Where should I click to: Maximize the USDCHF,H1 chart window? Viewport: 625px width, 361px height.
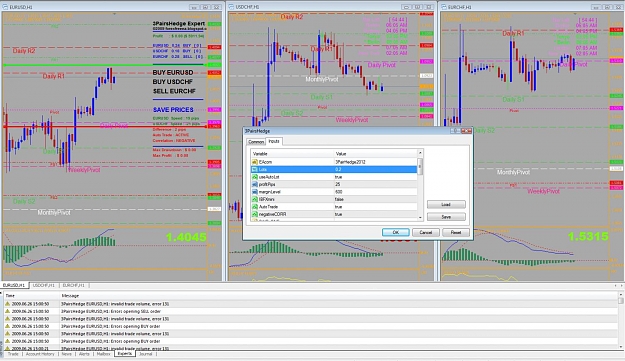coord(417,7)
